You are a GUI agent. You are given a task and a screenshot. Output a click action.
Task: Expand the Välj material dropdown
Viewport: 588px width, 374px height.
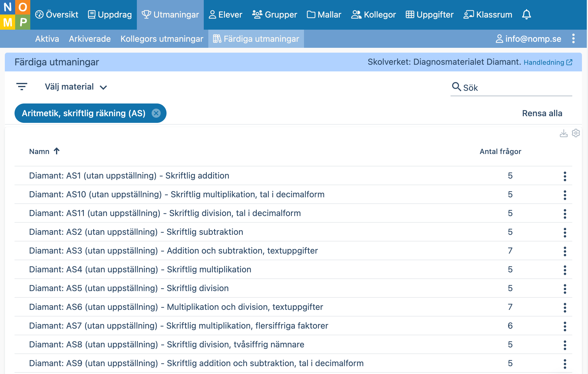coord(76,87)
